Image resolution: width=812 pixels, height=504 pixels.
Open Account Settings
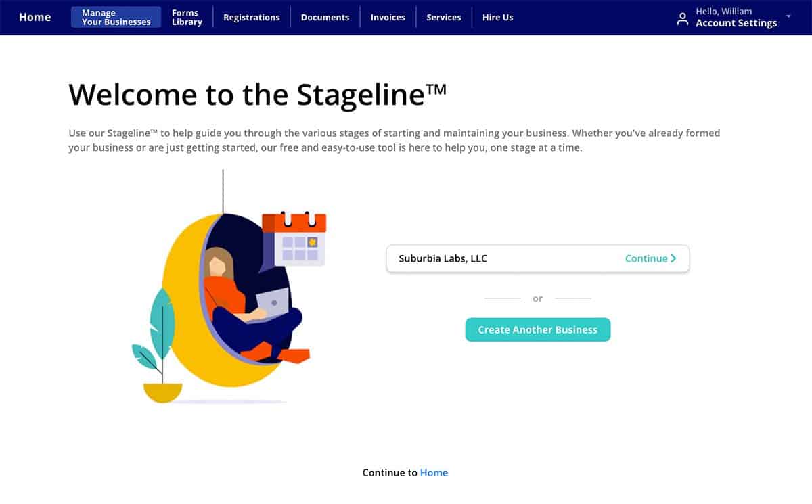click(736, 23)
